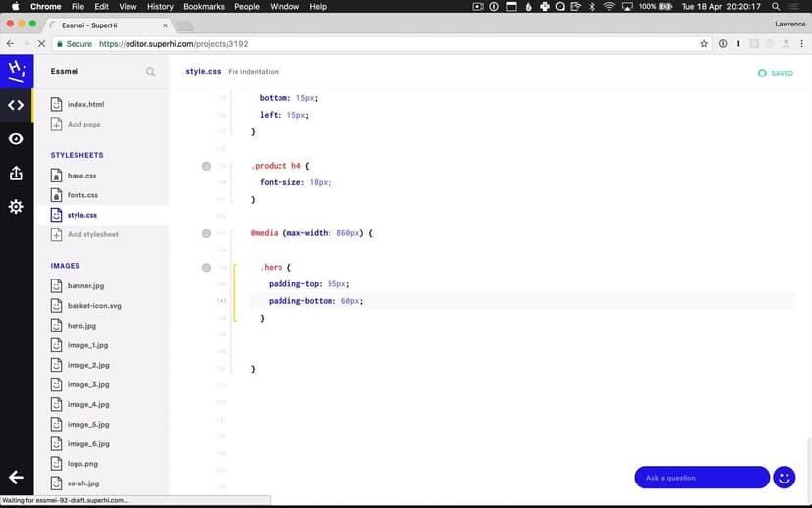Select the banner.jpg image file
The height and width of the screenshot is (508, 812).
85,286
